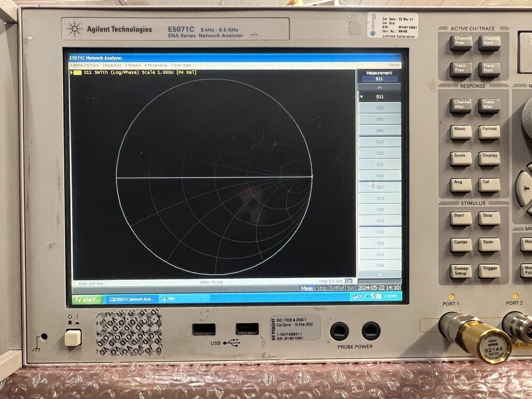Toggle the power standby switch
532x399 pixels.
(x=73, y=337)
